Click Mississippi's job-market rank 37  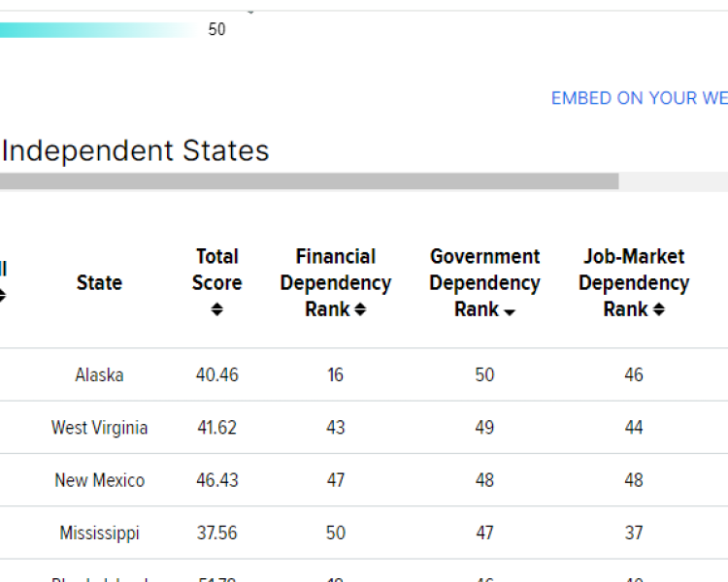[634, 533]
